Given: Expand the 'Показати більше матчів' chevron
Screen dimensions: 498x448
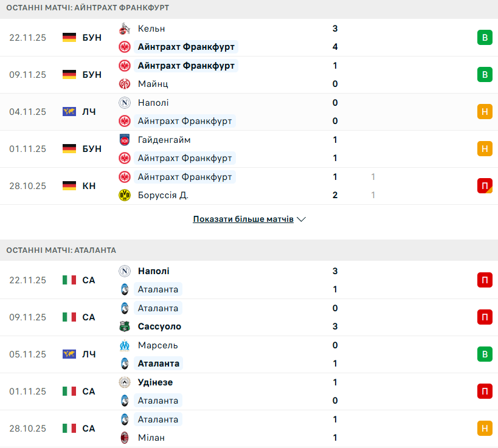Looking at the screenshot, I should coord(302,219).
